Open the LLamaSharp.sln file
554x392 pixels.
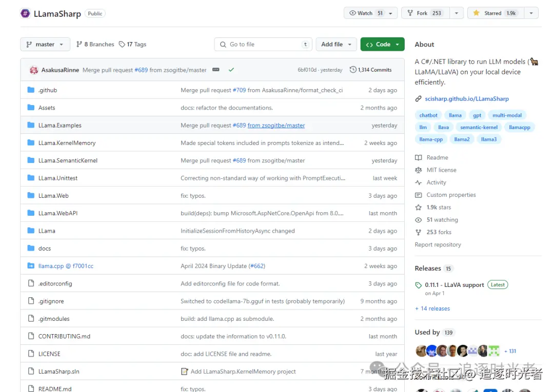(58, 372)
